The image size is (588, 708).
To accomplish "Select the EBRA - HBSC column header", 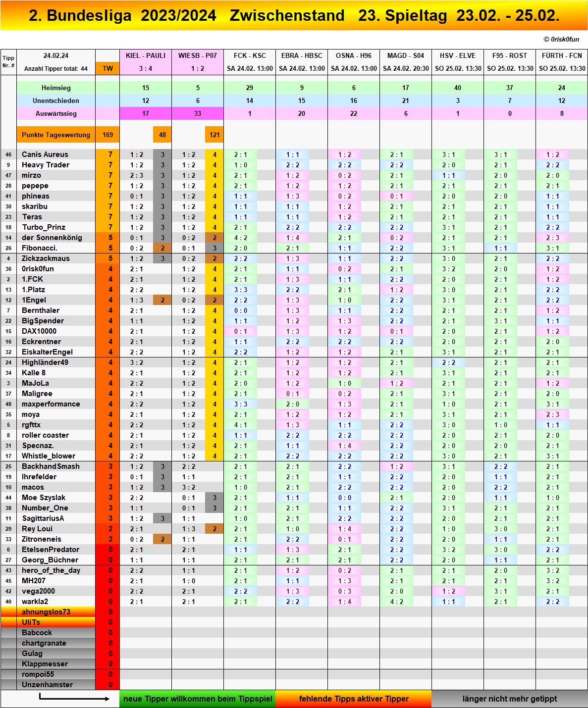I will 302,55.
